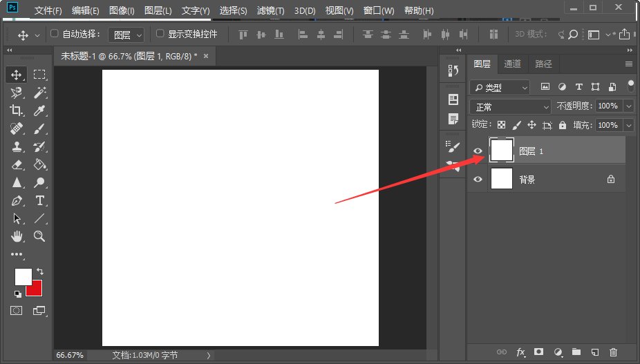
Task: Expand the 不透明度 opacity dropdown arrow
Action: coord(628,106)
